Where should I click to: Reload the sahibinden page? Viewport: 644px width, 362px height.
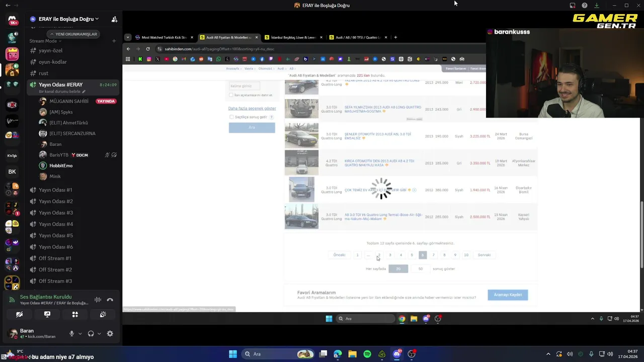pyautogui.click(x=148, y=49)
